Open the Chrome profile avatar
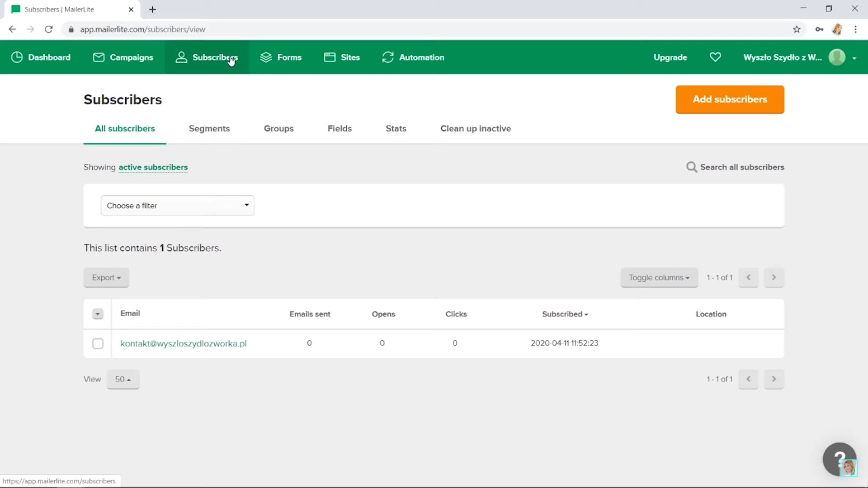Viewport: 868px width, 488px height. [837, 29]
